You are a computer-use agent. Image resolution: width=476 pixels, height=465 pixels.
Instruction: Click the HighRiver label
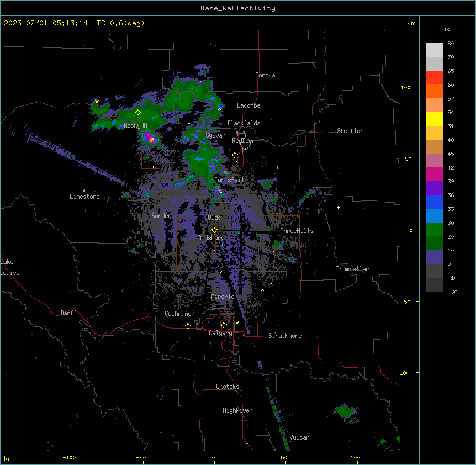[237, 410]
